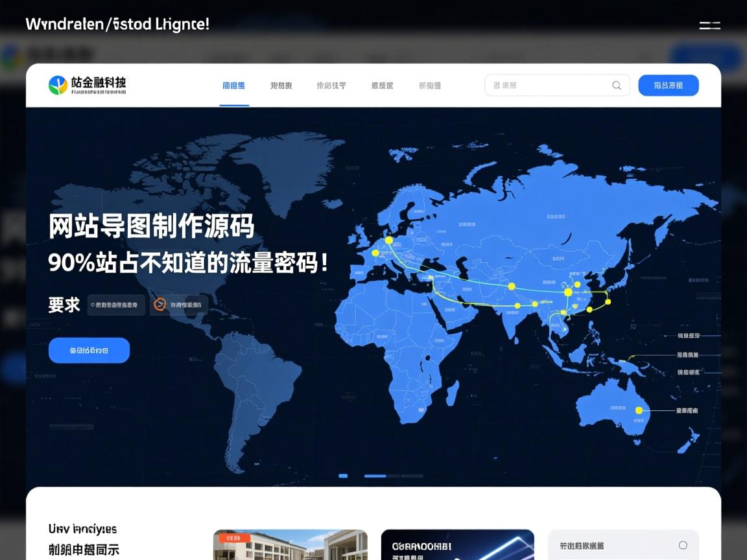Expand the last navigation menu entry
Viewport: 747px width, 560px height.
coord(430,85)
